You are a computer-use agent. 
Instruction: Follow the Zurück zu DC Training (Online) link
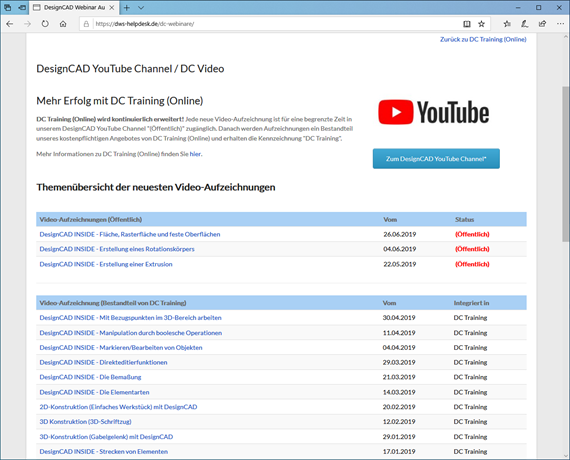483,39
